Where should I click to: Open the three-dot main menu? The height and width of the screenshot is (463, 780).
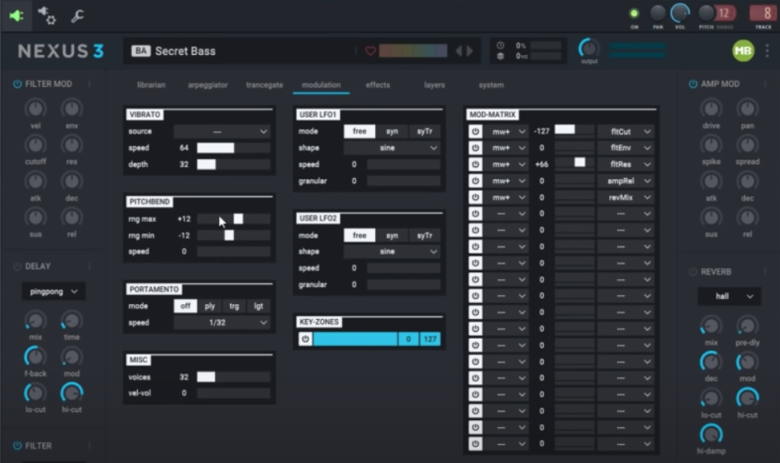(768, 50)
